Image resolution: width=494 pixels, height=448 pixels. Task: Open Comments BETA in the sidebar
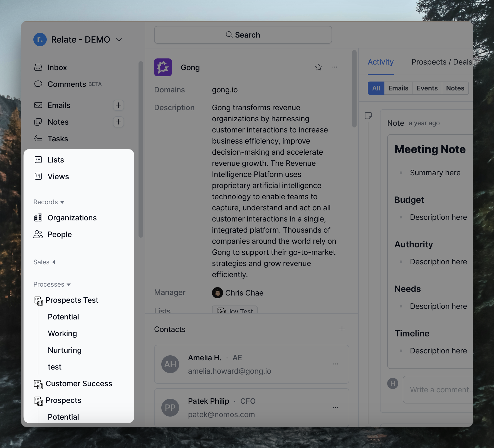point(68,84)
